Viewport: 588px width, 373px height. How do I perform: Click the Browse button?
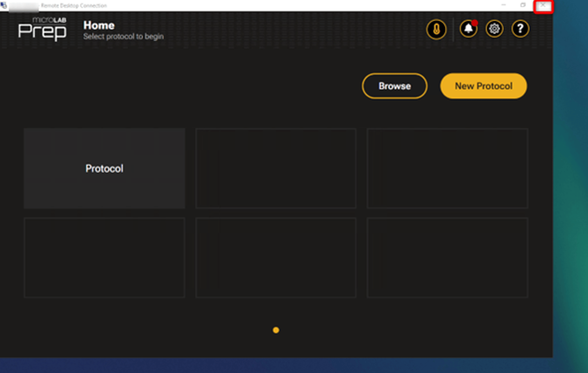(x=394, y=86)
